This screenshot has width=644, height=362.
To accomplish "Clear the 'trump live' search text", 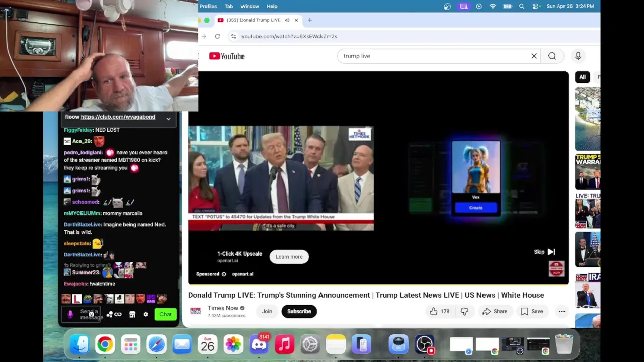I will 534,56.
